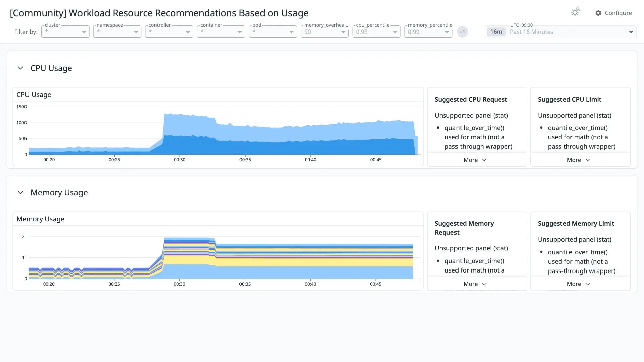The width and height of the screenshot is (644, 362).
Task: Open the controller filter dropdown
Action: pyautogui.click(x=169, y=32)
